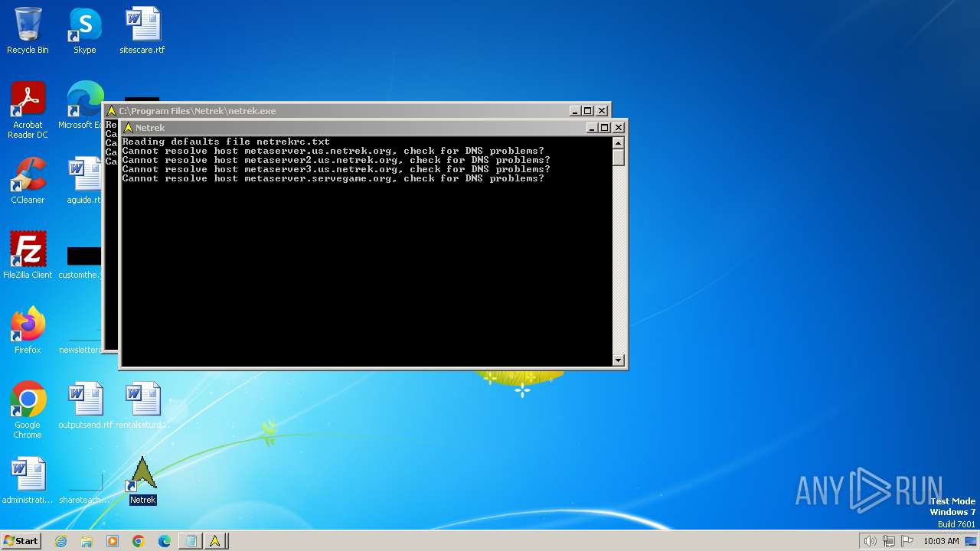The width and height of the screenshot is (980, 551).
Task: Select the Firefox desktop shortcut
Action: click(x=28, y=331)
